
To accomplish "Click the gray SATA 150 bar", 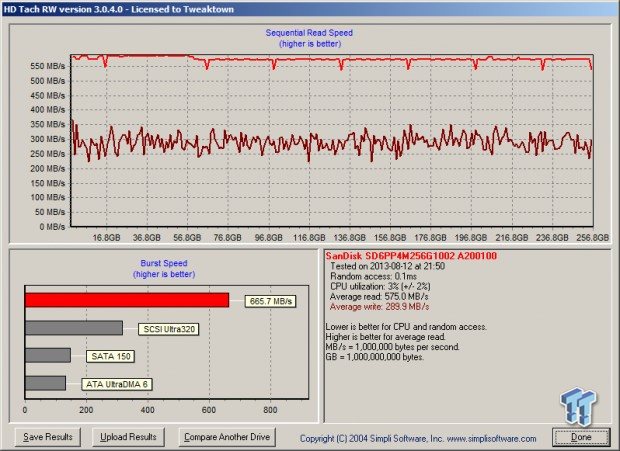I will pyautogui.click(x=48, y=355).
